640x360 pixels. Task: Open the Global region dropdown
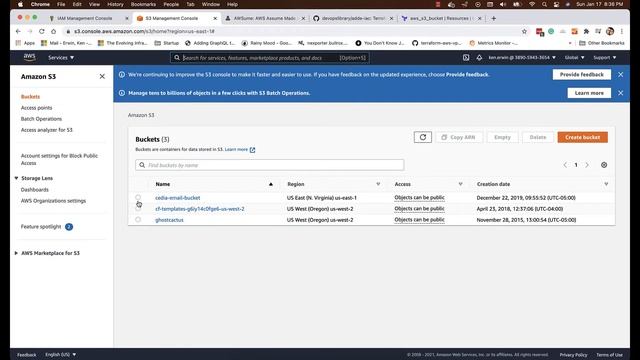click(574, 58)
